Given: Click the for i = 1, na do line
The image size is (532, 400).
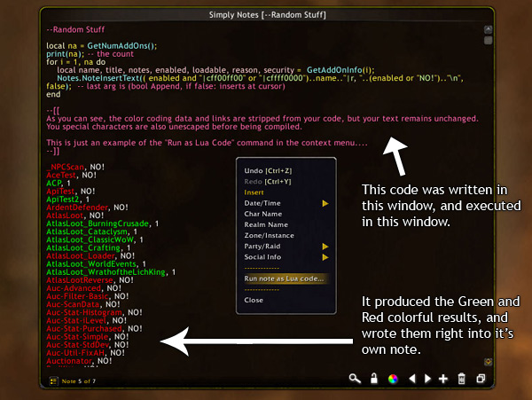Looking at the screenshot, I should pos(75,62).
